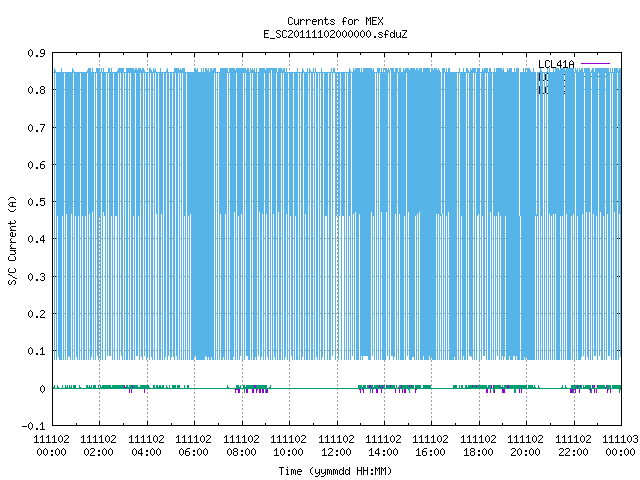Pick the purple line sample beside LCL41A
640x480 pixels.
pyautogui.click(x=595, y=64)
